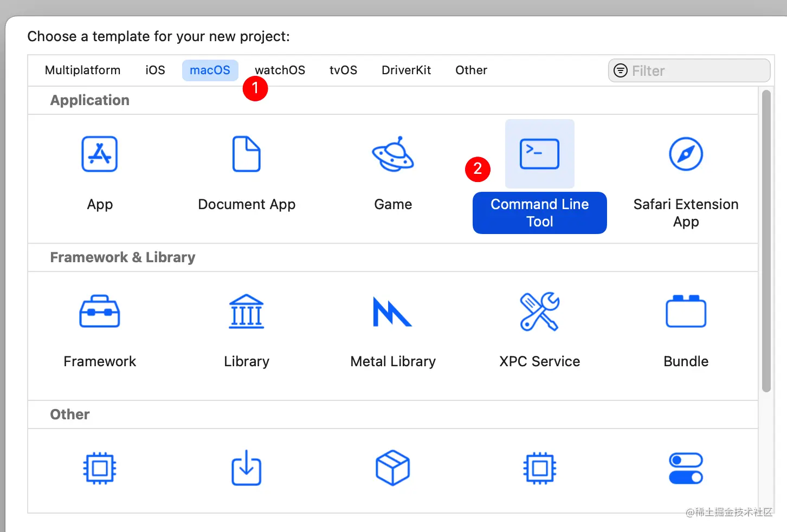Switch to the Other platform tab
Screen dimensions: 787x532
click(x=472, y=70)
